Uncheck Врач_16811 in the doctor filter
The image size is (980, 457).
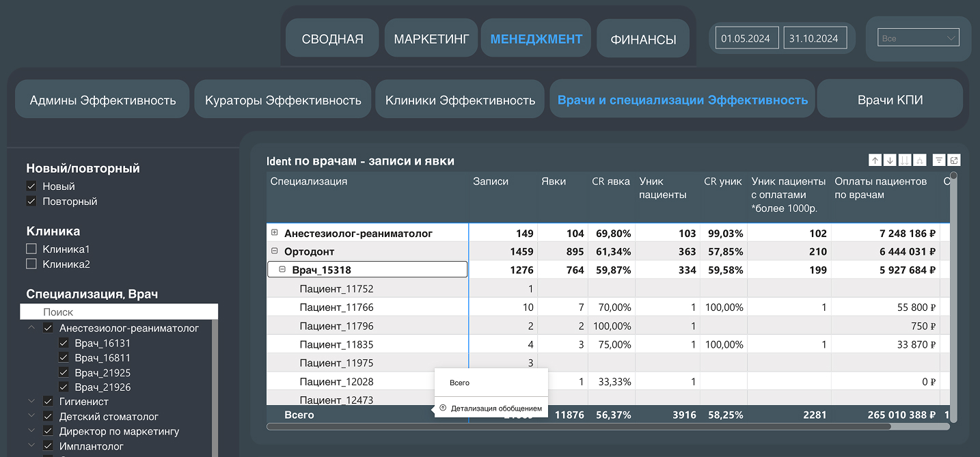[x=64, y=358]
